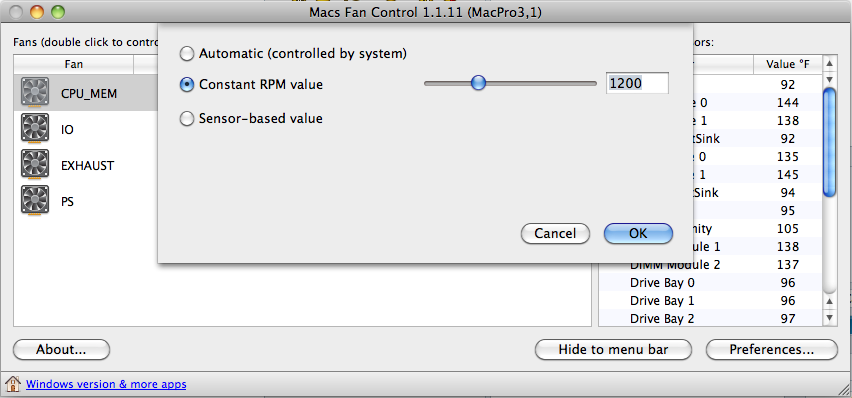Click the home icon beside Windows version link
852x398 pixels.
pyautogui.click(x=12, y=384)
